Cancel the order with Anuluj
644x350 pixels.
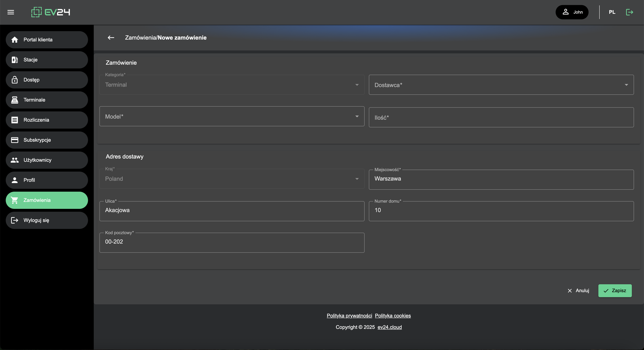click(578, 290)
